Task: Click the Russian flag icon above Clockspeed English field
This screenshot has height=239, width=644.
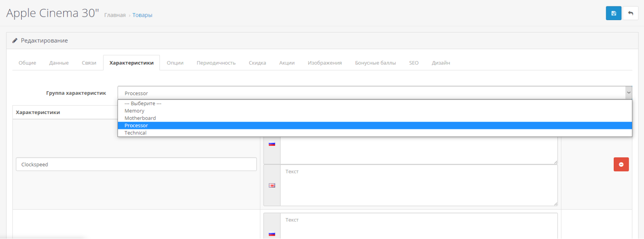Action: click(272, 144)
